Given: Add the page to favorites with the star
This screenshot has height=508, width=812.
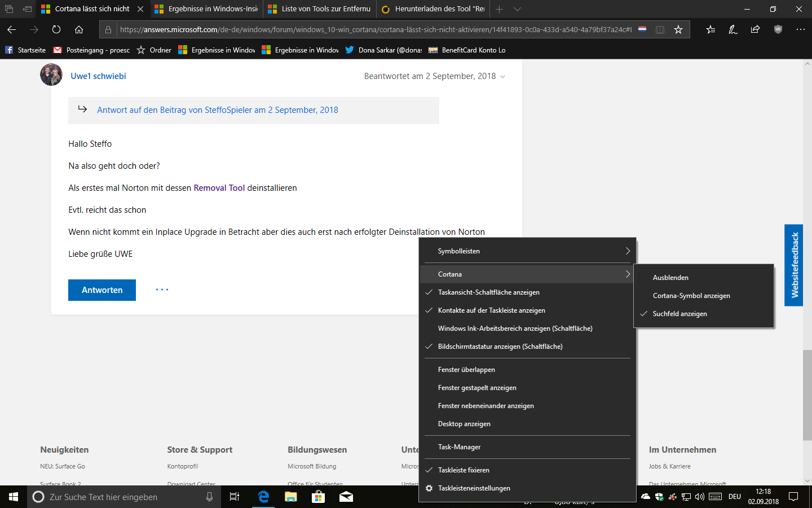Looking at the screenshot, I should point(678,29).
